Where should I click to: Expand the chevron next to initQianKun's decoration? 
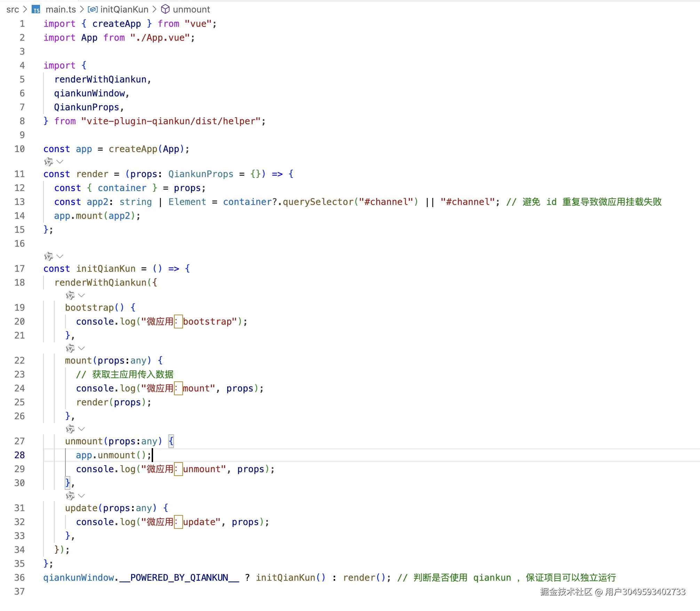60,256
